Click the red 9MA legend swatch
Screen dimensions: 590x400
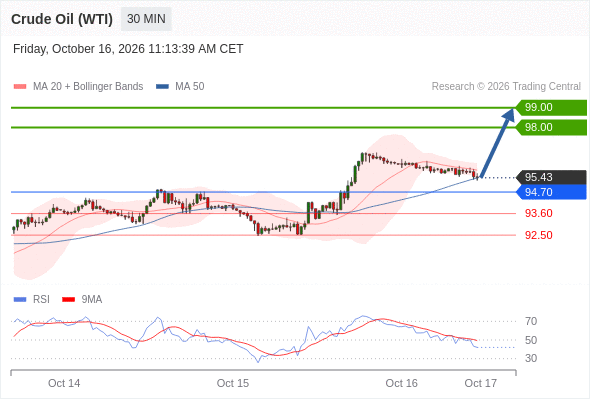click(x=68, y=300)
